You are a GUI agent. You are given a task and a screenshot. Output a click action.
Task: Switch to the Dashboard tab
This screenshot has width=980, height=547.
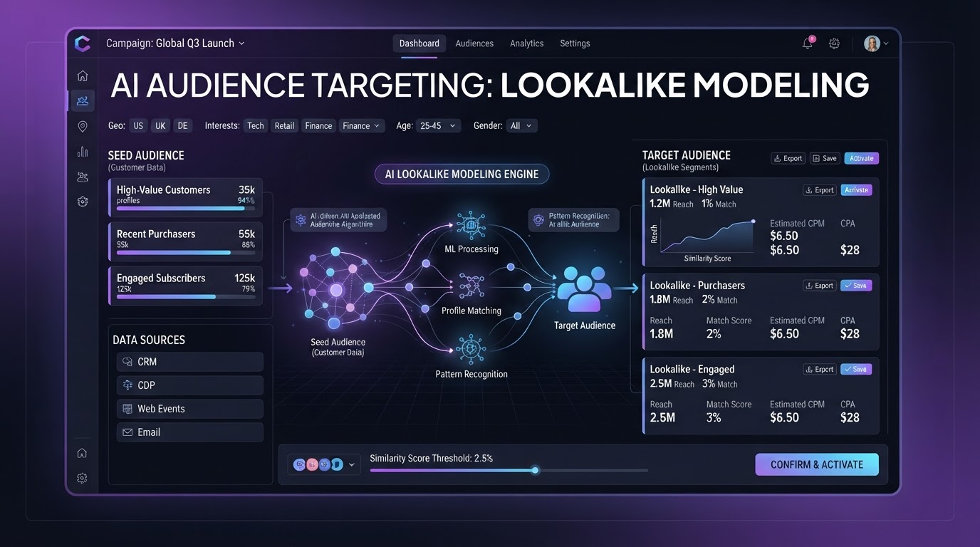tap(419, 43)
